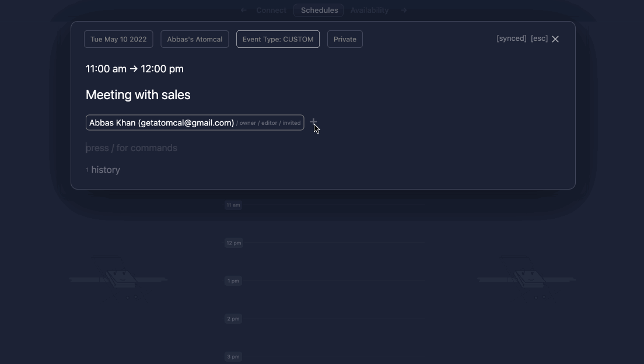Open the Availability tab
The width and height of the screenshot is (644, 364).
point(369,10)
